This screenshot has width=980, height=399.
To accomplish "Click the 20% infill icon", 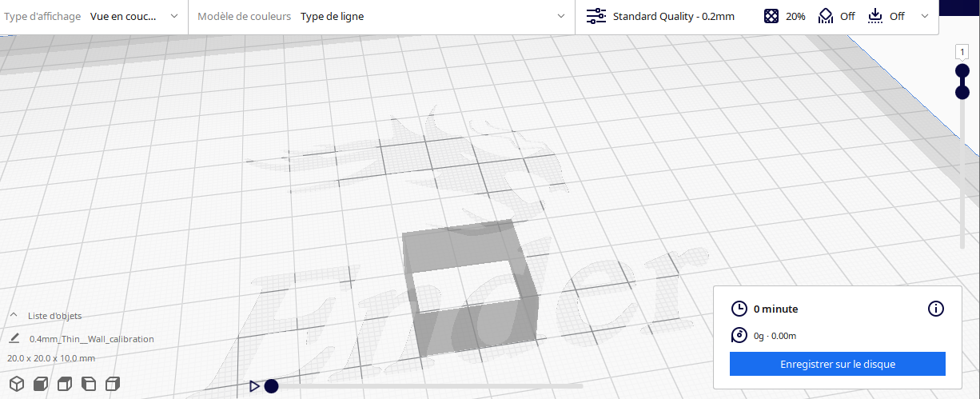I will tap(771, 16).
